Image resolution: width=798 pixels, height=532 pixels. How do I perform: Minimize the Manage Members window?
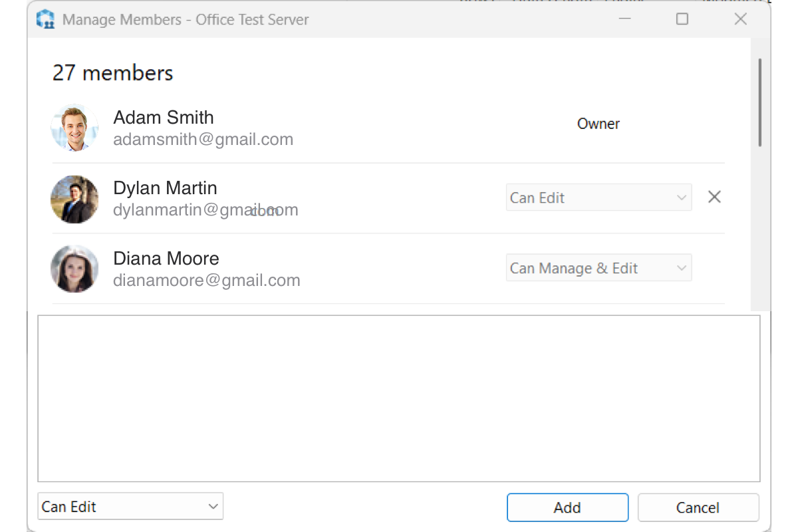coord(624,19)
